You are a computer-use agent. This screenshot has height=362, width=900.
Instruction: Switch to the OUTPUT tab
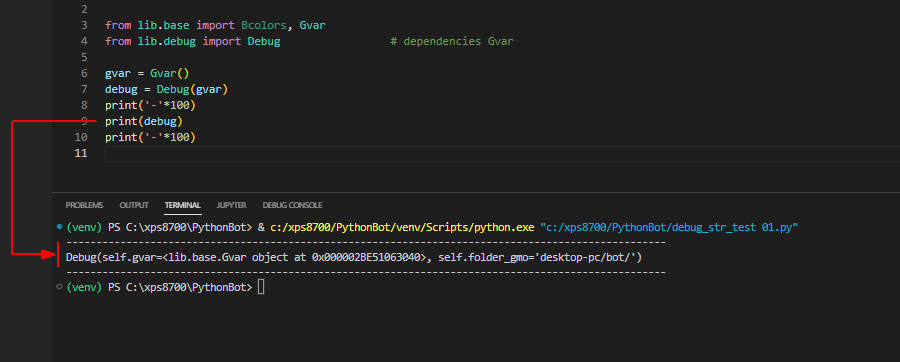click(134, 205)
